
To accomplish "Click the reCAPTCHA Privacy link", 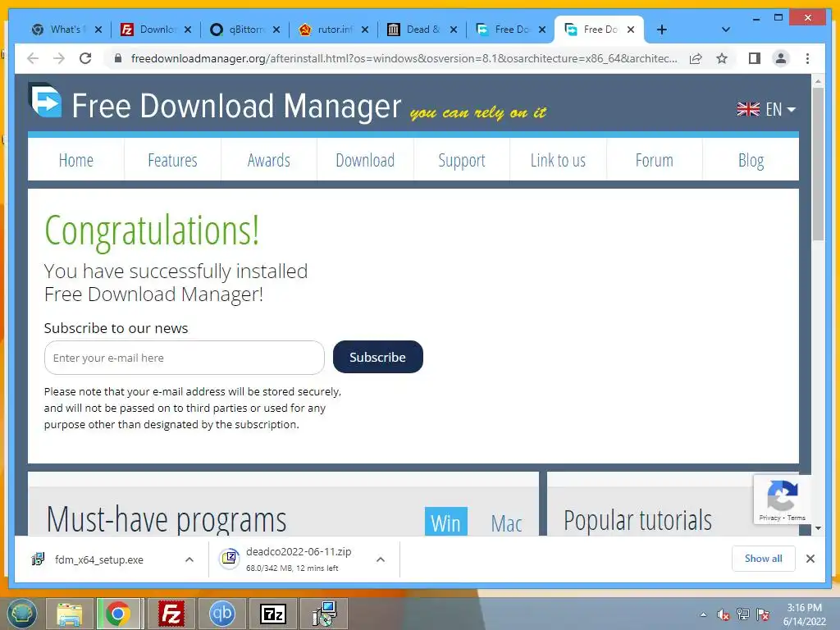I will (x=769, y=518).
